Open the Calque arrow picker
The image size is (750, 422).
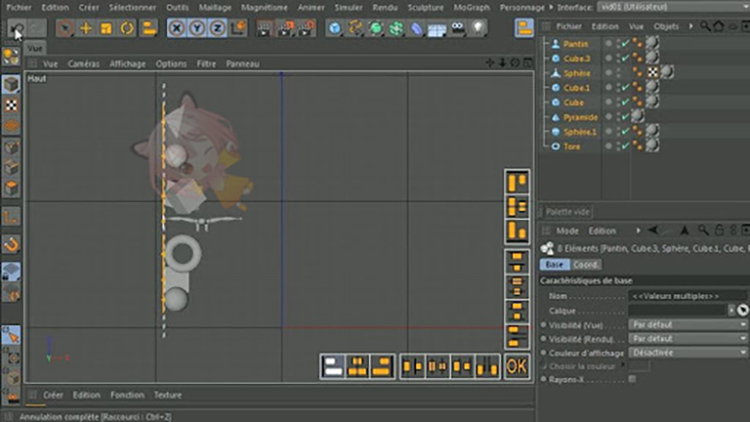[x=731, y=310]
